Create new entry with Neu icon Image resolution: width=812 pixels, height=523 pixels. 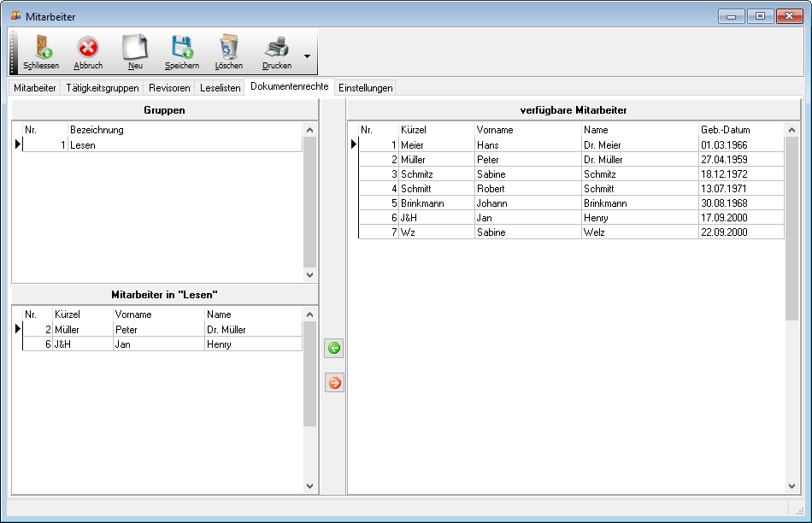point(135,49)
